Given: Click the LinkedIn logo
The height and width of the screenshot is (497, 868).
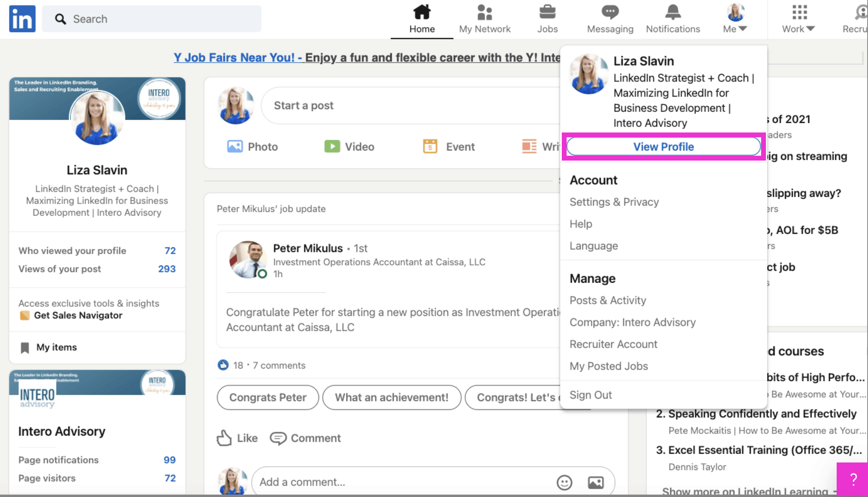Looking at the screenshot, I should (22, 18).
